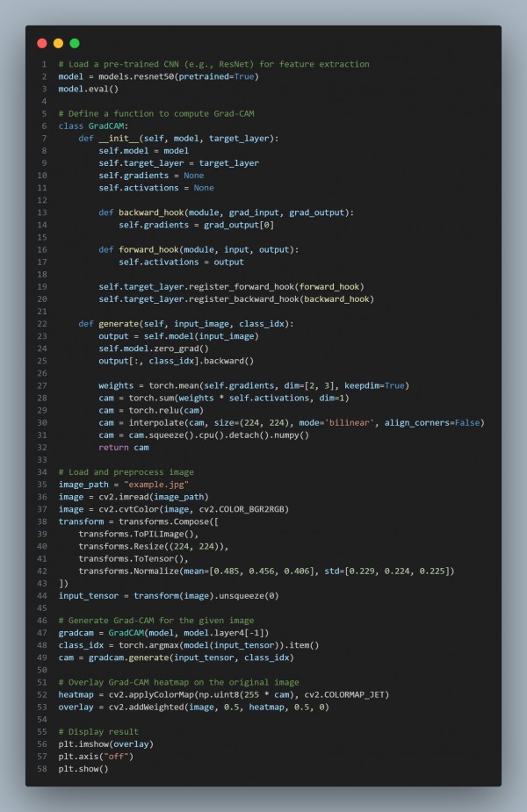The width and height of the screenshot is (527, 812).
Task: Click the "cam = torch.sum(weights * self.activations, dim=1)" line
Action: (x=224, y=399)
